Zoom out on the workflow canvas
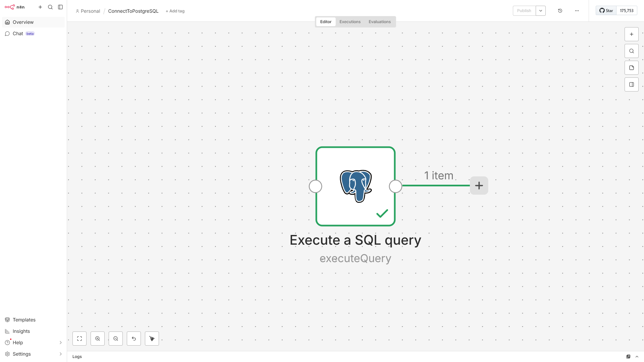Screen dimensions: 644x362 116,339
